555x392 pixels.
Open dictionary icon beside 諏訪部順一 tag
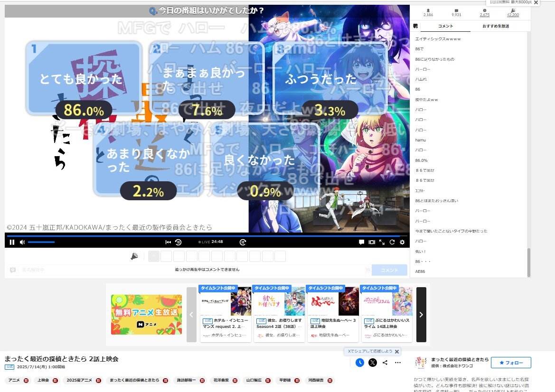click(202, 381)
